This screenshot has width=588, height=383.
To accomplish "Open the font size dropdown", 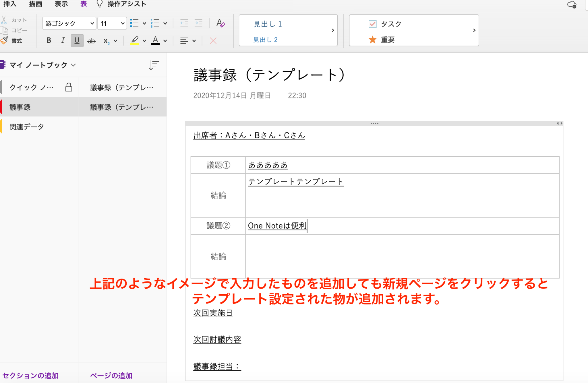I will 112,23.
